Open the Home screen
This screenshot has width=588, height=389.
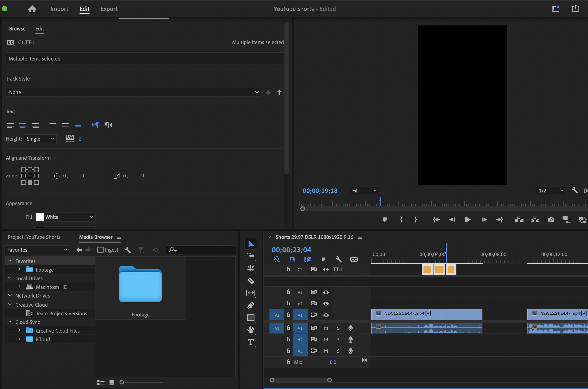click(32, 9)
